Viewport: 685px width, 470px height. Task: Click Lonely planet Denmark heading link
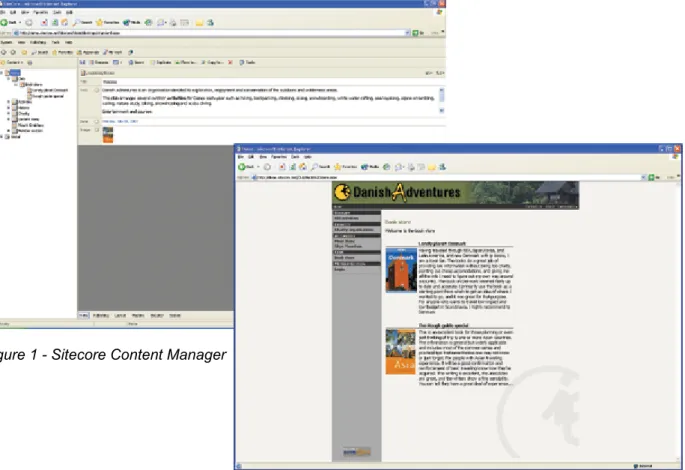coord(442,243)
